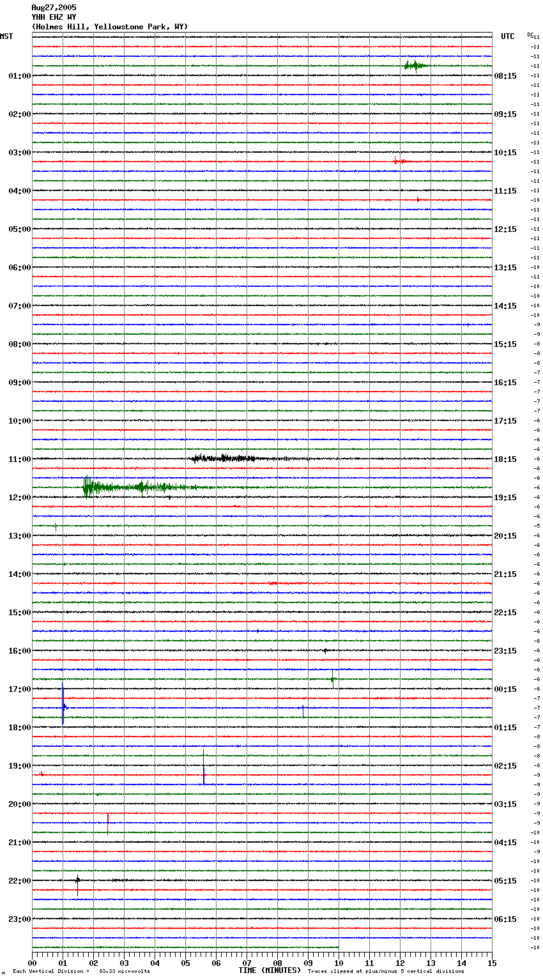Click the 06:00 MST row label
This screenshot has height=980, width=543.
(20, 268)
